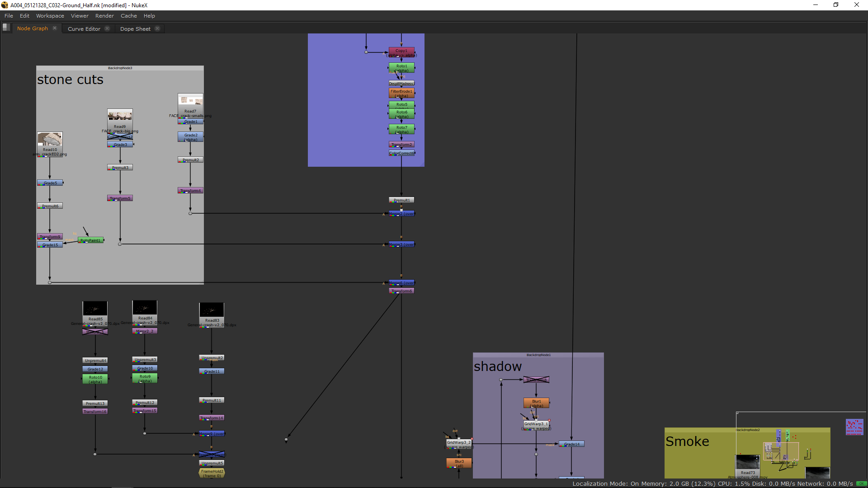This screenshot has height=488, width=868.
Task: Select the Transform6 node
Action: 401,291
